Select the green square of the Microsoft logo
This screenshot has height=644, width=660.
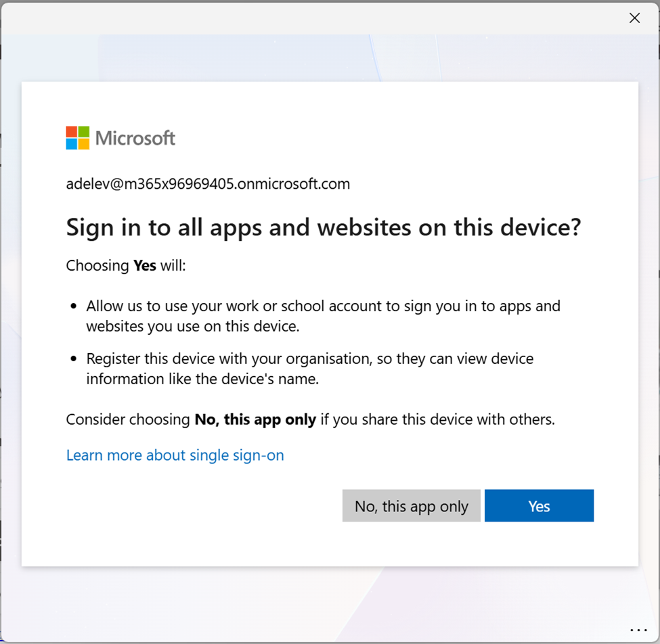click(x=83, y=131)
